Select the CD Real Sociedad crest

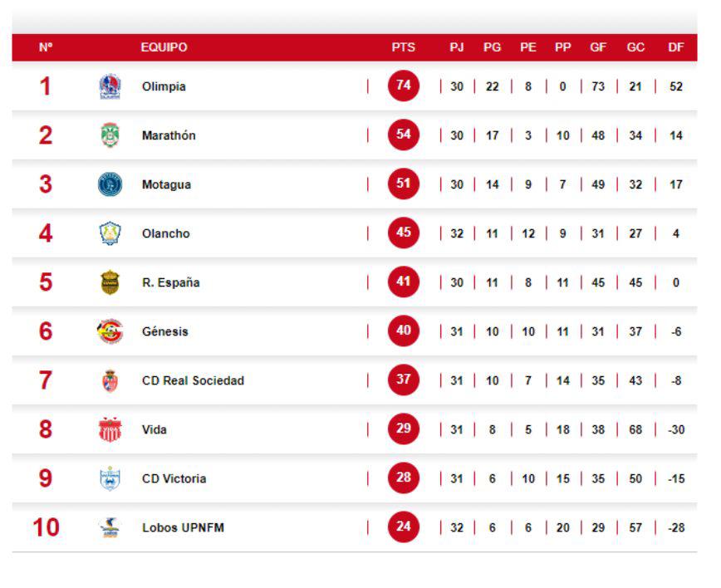pyautogui.click(x=110, y=380)
